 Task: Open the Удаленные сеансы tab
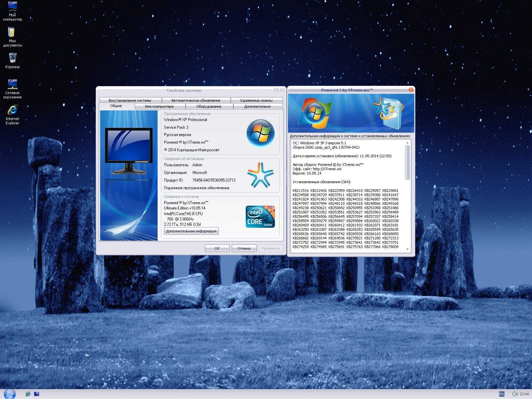coord(256,100)
